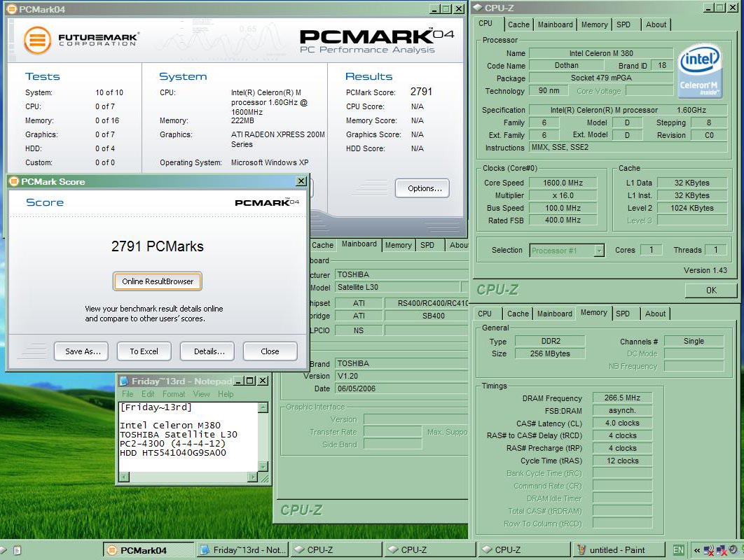Click the Level 2 1024 KBytes value
Image resolution: width=744 pixels, height=560 pixels.
point(691,208)
